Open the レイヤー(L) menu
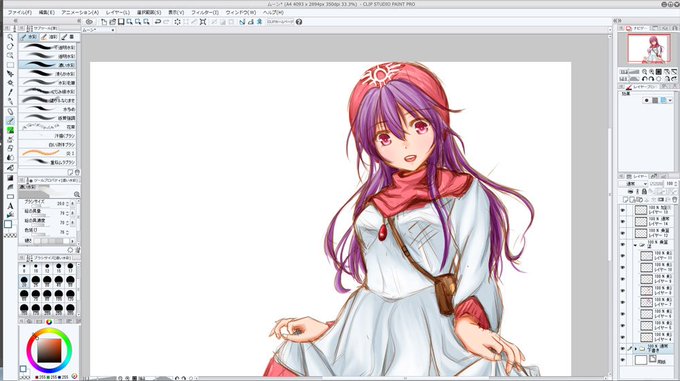This screenshot has width=680, height=381. (x=118, y=13)
